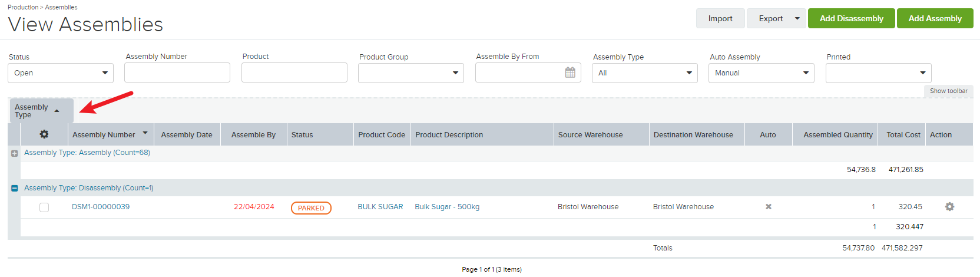Open the BULK SUGAR product code link
980x277 pixels.
click(x=380, y=207)
